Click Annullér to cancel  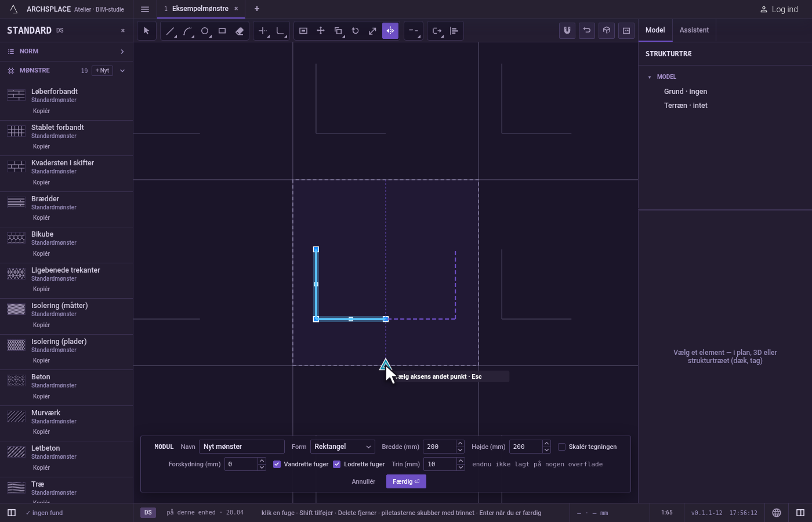pyautogui.click(x=364, y=481)
